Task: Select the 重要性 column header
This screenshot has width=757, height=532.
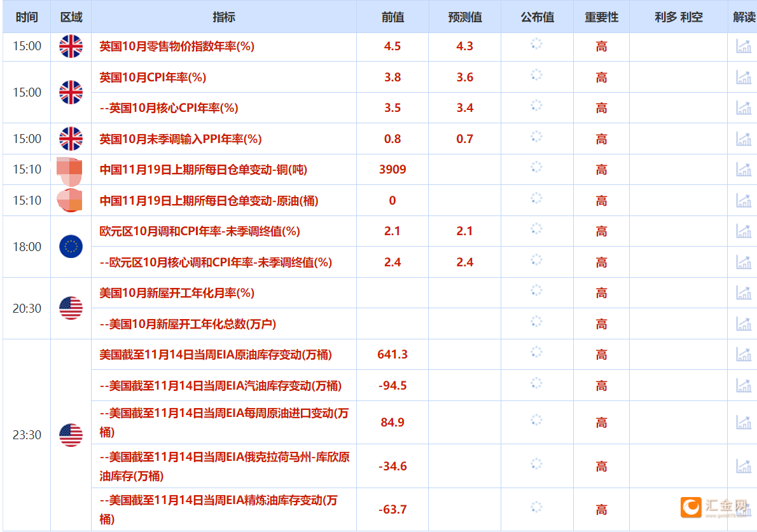Action: click(x=601, y=17)
